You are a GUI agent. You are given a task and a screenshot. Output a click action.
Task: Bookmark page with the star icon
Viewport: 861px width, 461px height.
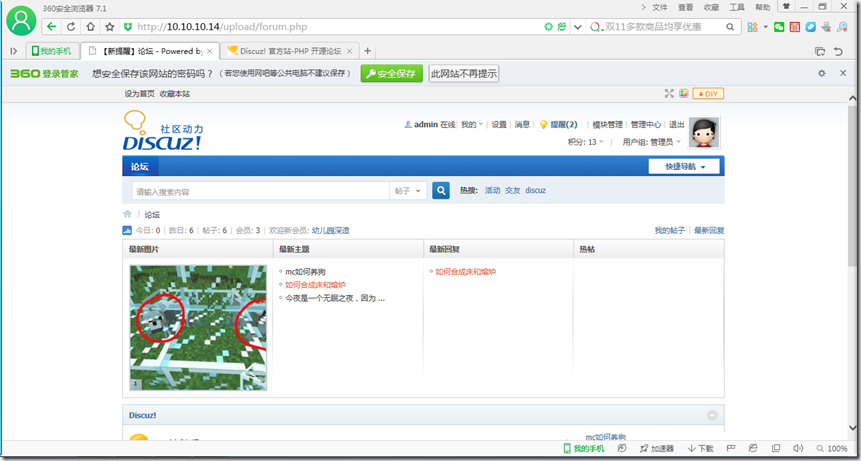pos(110,26)
